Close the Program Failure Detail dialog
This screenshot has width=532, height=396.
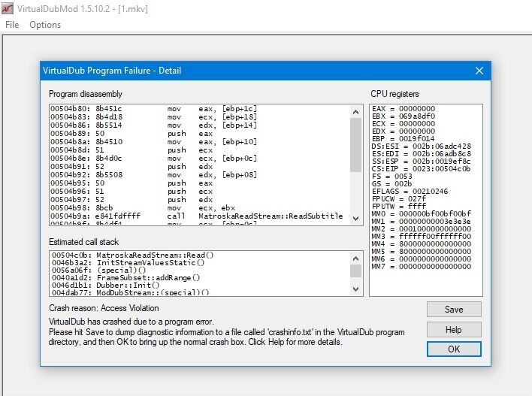(479, 71)
